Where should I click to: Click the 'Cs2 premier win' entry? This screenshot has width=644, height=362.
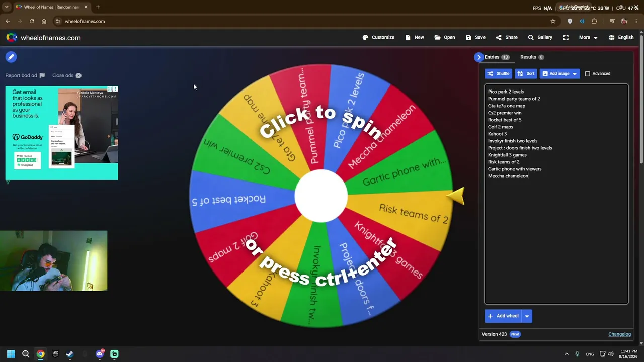[x=504, y=113]
